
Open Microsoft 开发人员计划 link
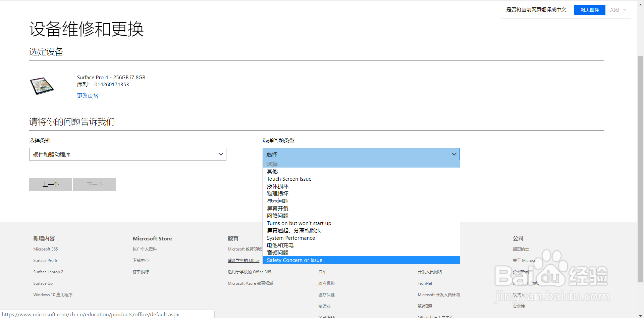pos(439,295)
